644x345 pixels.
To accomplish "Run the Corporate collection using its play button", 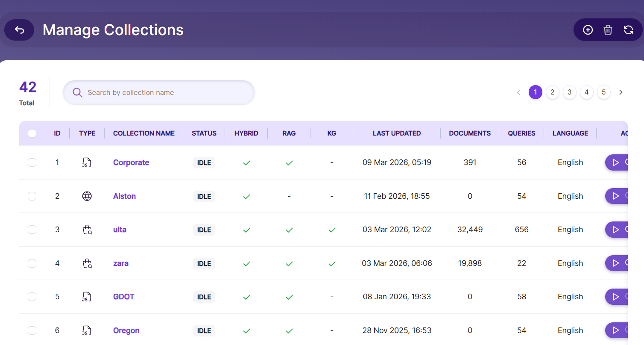I will pos(615,162).
